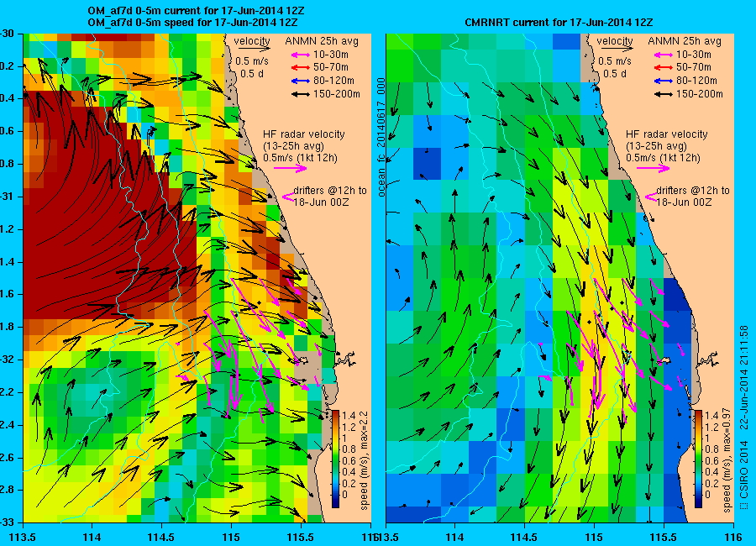Click '10-30m' depth label in right panel
The height and width of the screenshot is (546, 756).
coord(694,55)
